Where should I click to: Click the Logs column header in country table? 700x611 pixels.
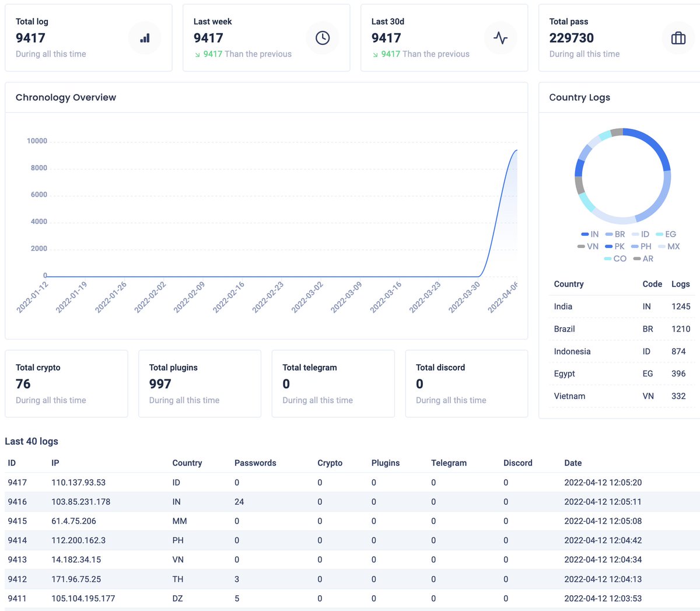click(681, 284)
